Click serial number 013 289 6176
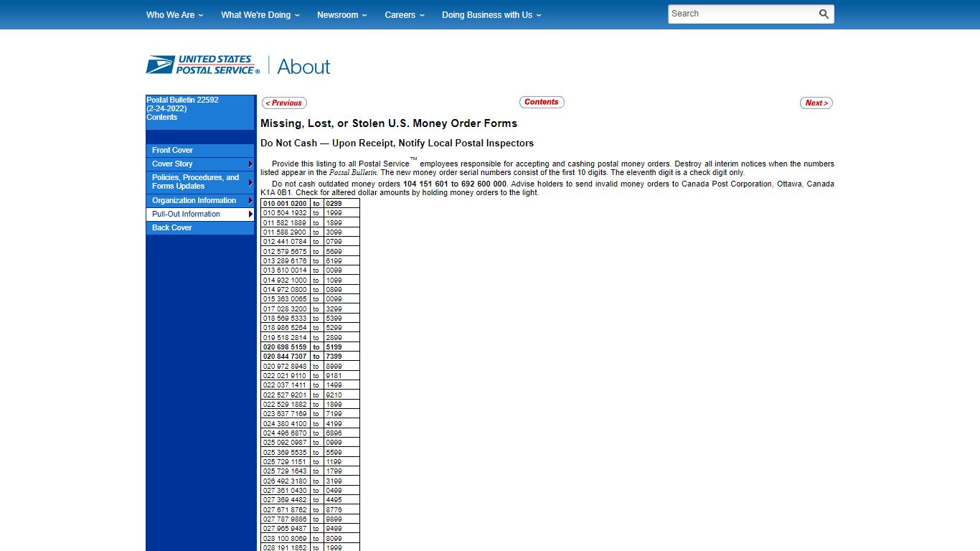Screen dimensions: 980x551 pyautogui.click(x=285, y=261)
